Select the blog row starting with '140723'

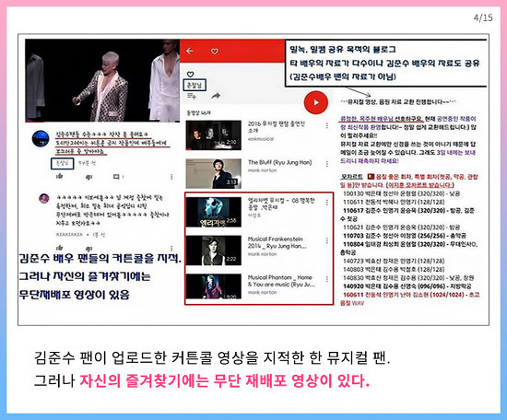(x=394, y=261)
